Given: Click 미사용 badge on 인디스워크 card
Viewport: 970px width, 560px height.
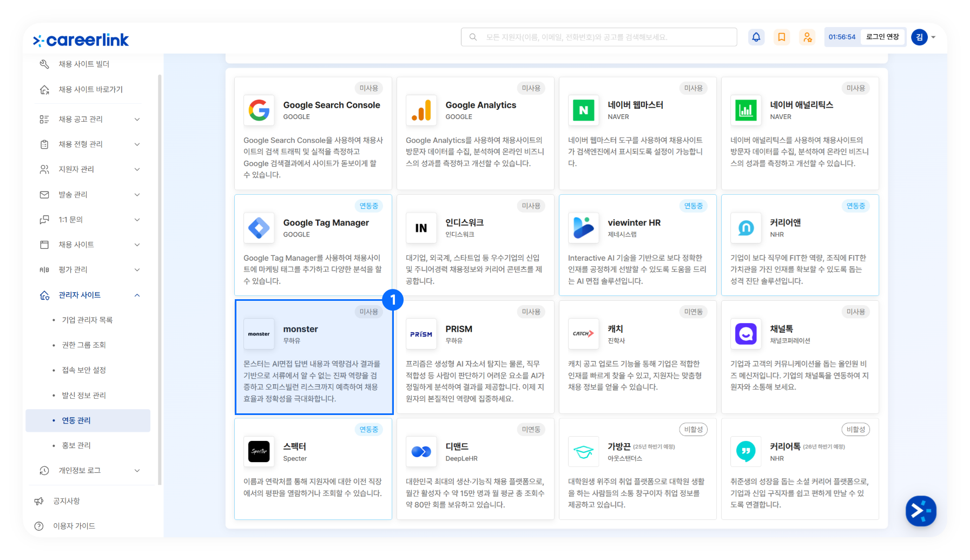Looking at the screenshot, I should click(531, 206).
